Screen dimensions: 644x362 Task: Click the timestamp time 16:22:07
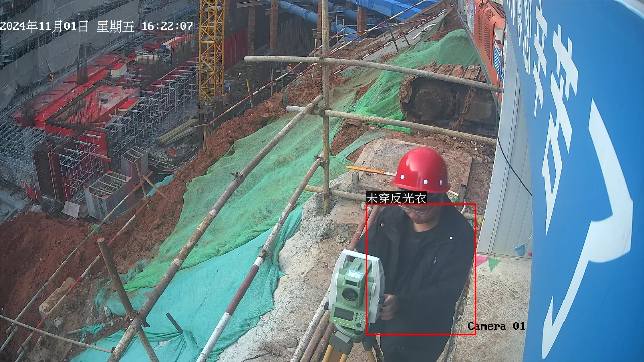(x=167, y=26)
